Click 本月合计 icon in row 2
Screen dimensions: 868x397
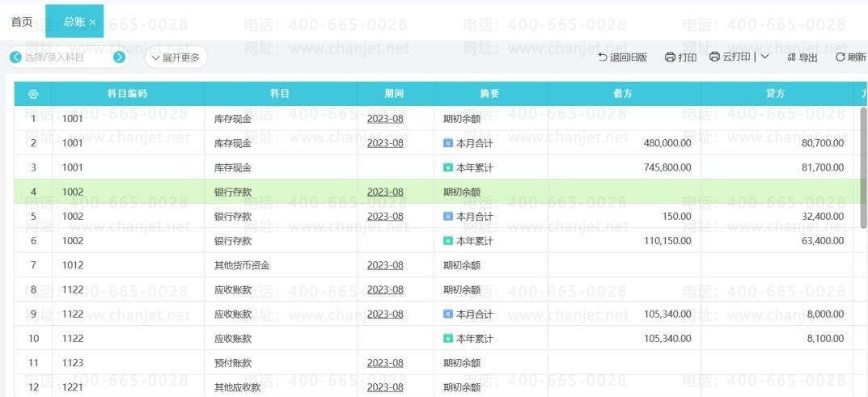(448, 142)
